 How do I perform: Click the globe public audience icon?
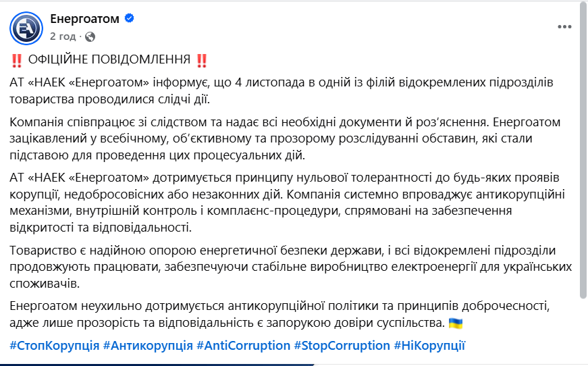(91, 36)
